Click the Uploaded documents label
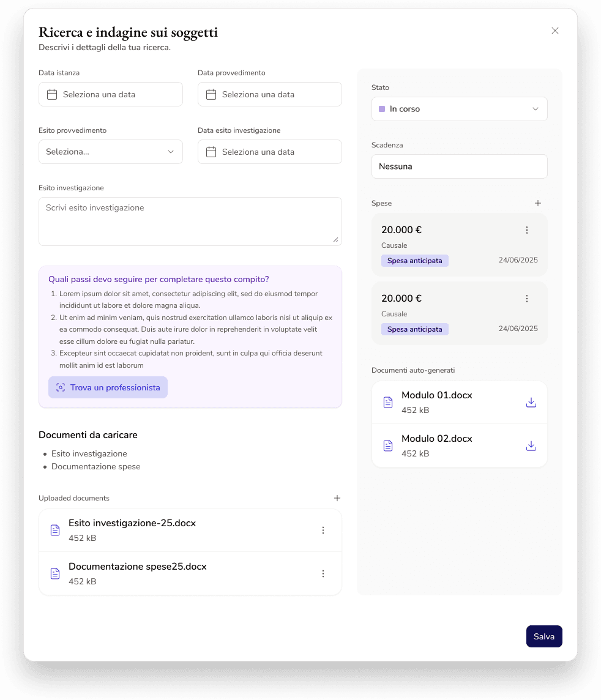The image size is (601, 700). coord(74,498)
